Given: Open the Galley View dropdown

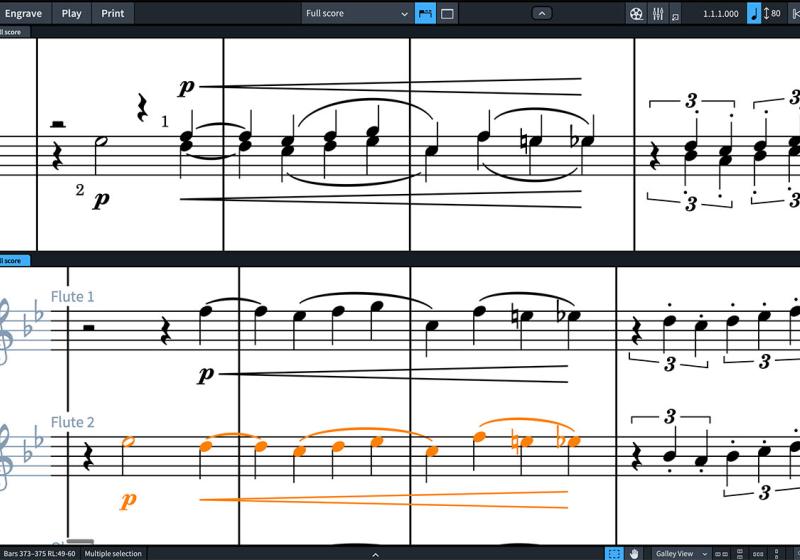Looking at the screenshot, I should click(681, 553).
